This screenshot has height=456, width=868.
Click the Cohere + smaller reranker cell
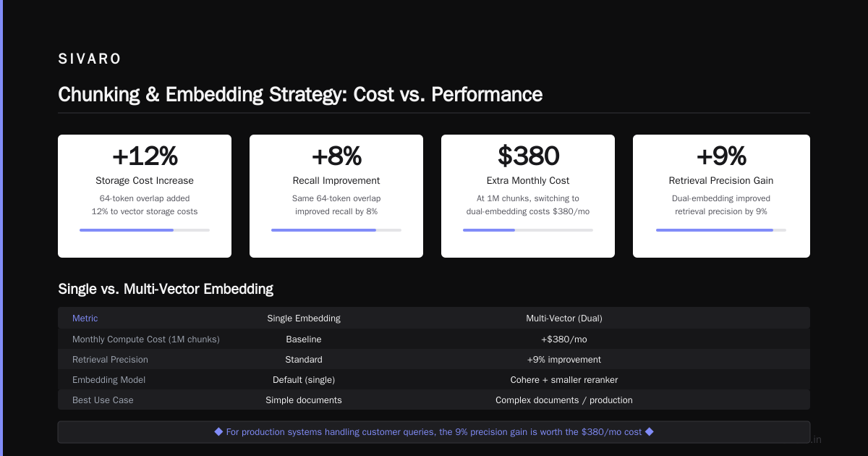pos(564,379)
